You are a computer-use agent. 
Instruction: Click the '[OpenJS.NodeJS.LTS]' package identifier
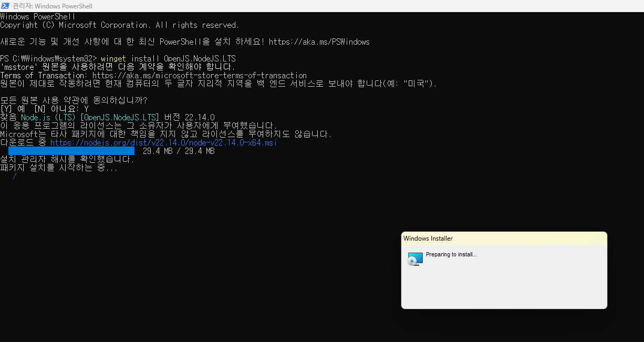tap(120, 117)
